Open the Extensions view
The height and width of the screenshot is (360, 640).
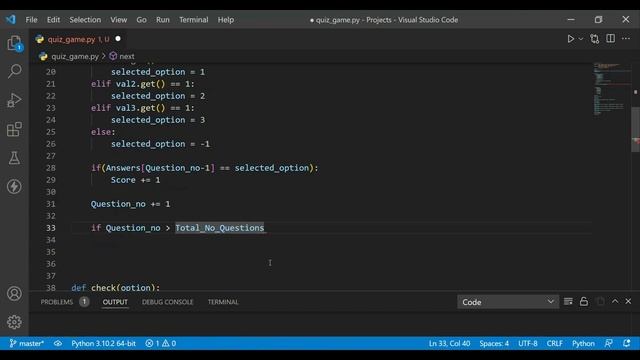14,129
